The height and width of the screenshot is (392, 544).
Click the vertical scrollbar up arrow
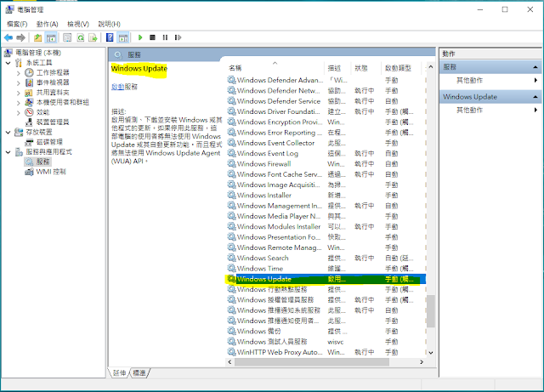431,66
